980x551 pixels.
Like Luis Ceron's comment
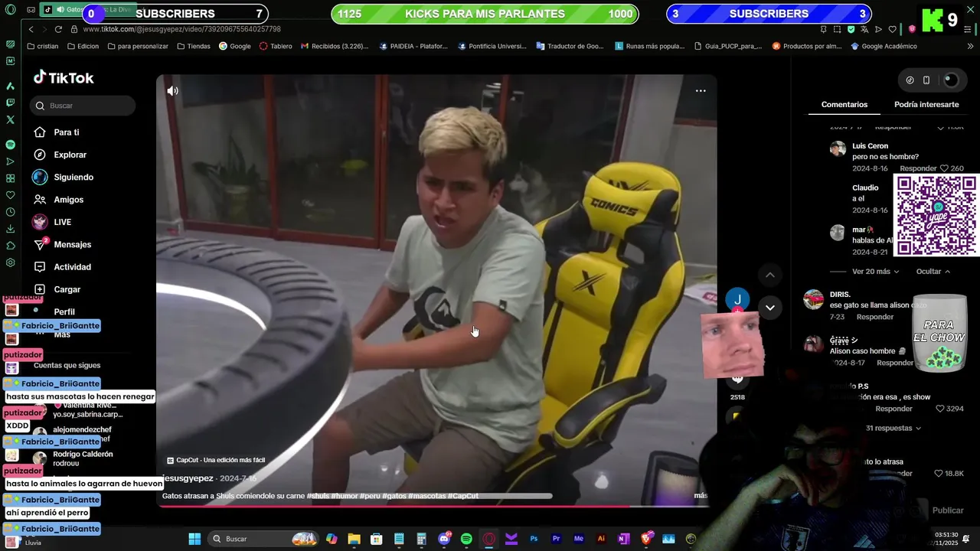coord(944,168)
